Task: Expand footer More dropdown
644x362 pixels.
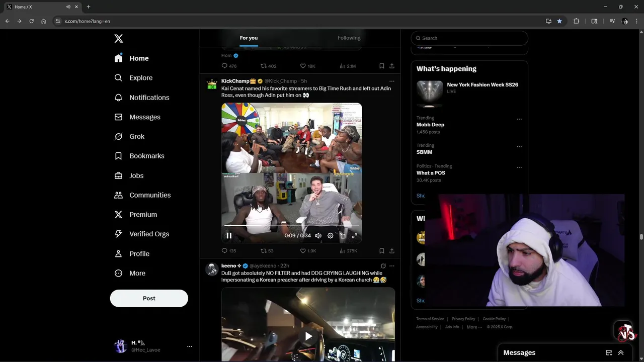Action: [x=474, y=327]
